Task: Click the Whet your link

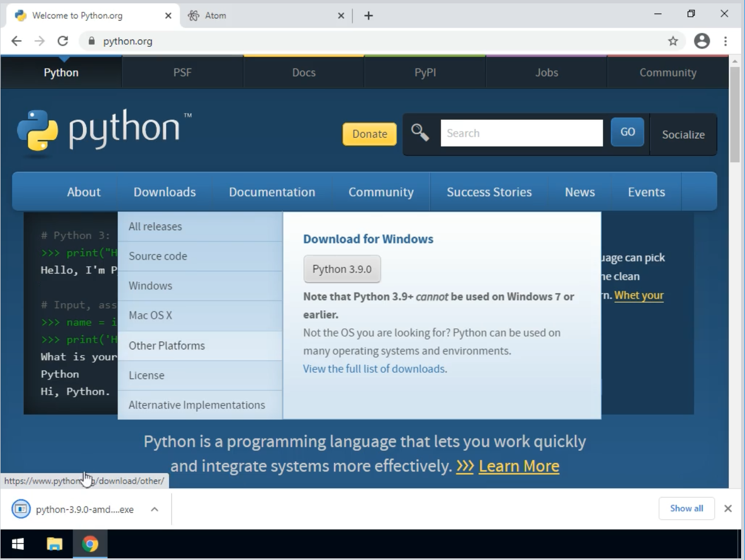Action: [639, 295]
